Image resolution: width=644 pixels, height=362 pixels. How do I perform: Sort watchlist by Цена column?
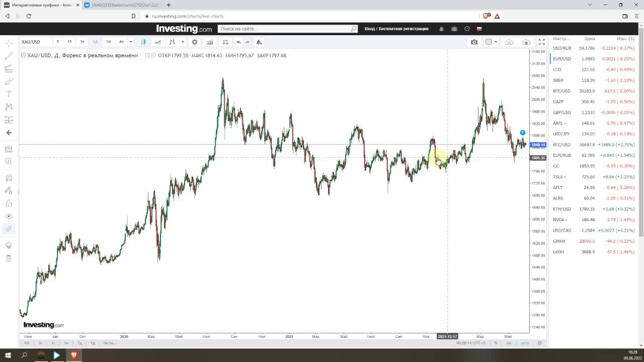point(590,39)
